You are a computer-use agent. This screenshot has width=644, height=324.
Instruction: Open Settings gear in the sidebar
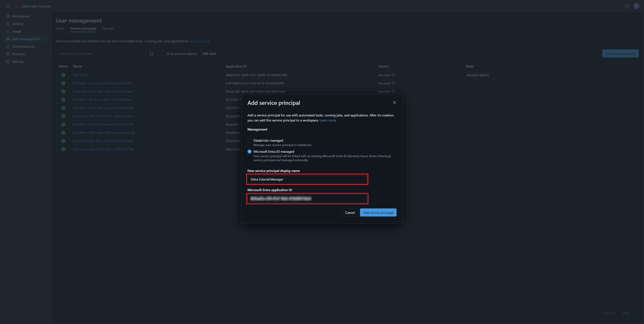tap(8, 62)
